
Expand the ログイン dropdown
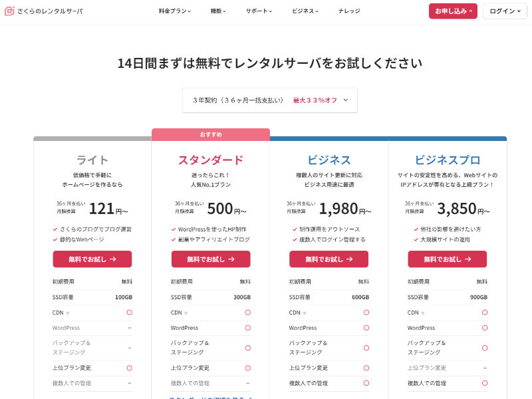(x=504, y=11)
